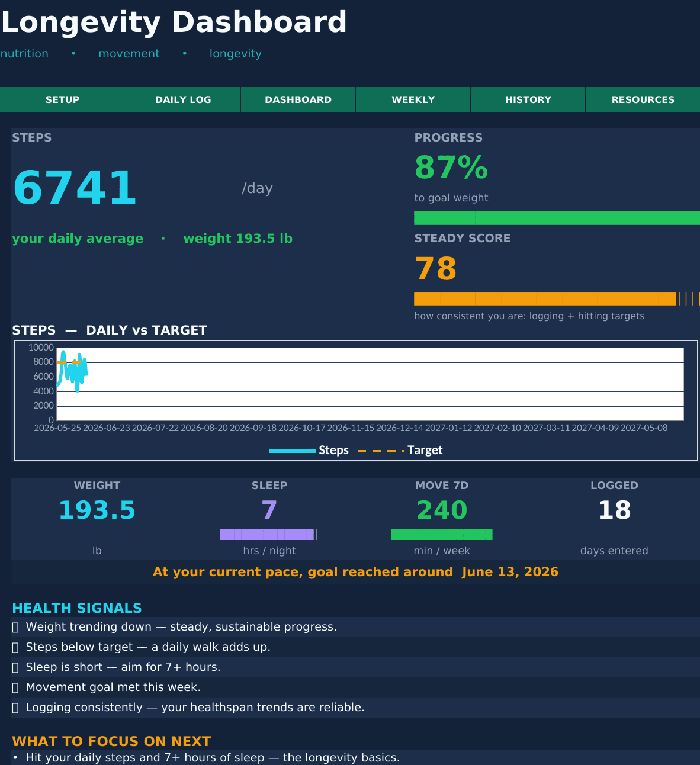Viewport: 700px width, 765px height.
Task: Open the HISTORY tab
Action: 528,99
